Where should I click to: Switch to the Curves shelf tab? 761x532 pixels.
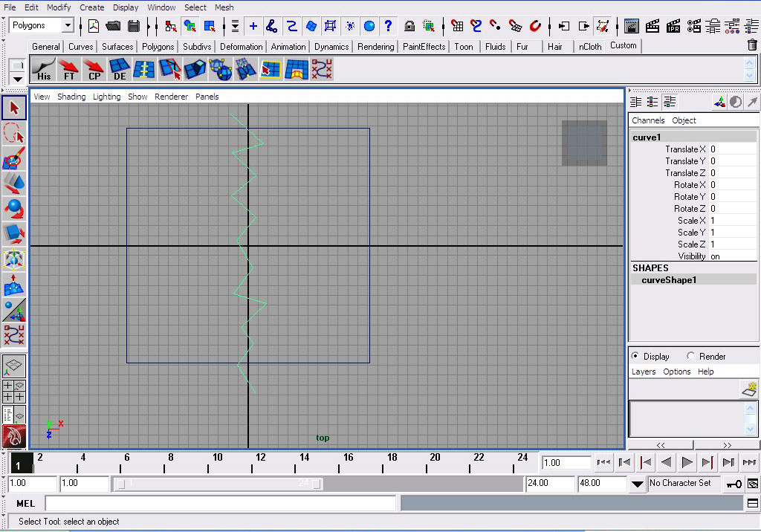click(80, 47)
